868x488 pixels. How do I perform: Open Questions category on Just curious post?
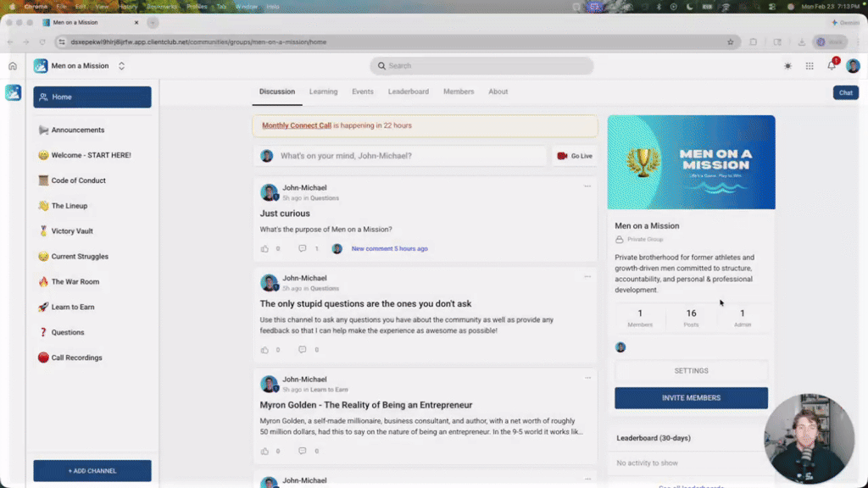[325, 198]
